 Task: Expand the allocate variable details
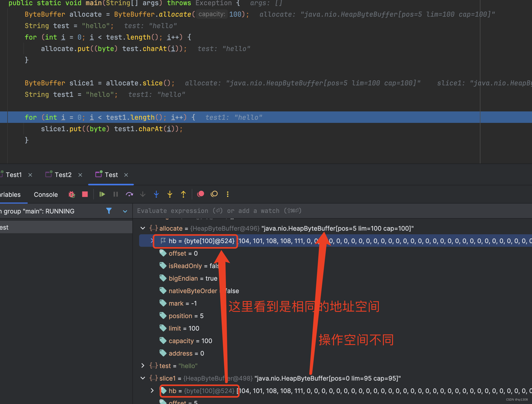(x=143, y=228)
